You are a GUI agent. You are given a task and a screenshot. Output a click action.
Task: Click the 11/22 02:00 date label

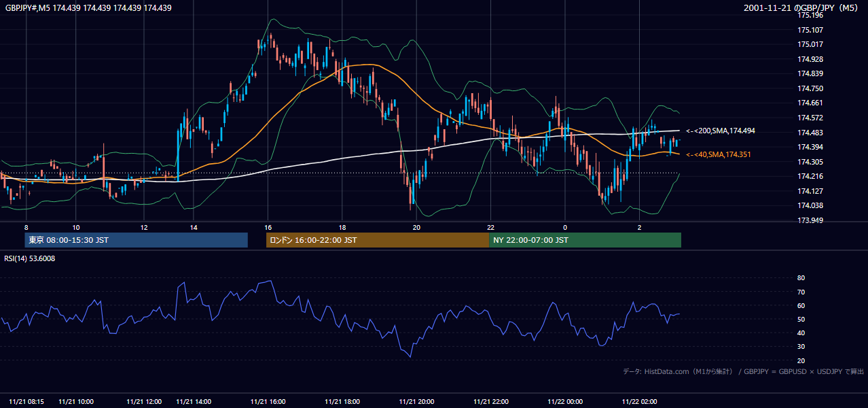tap(639, 402)
